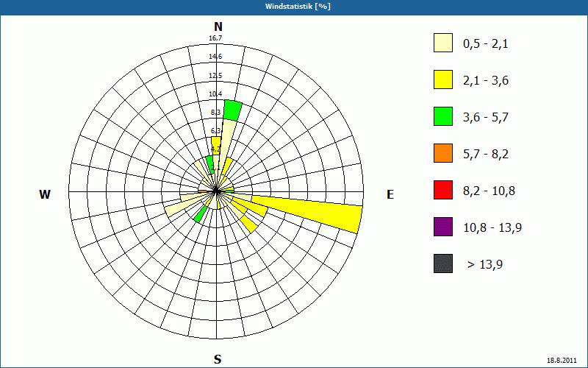Click the legend label 8,2 - 10,8
588x368 pixels.
click(x=489, y=191)
